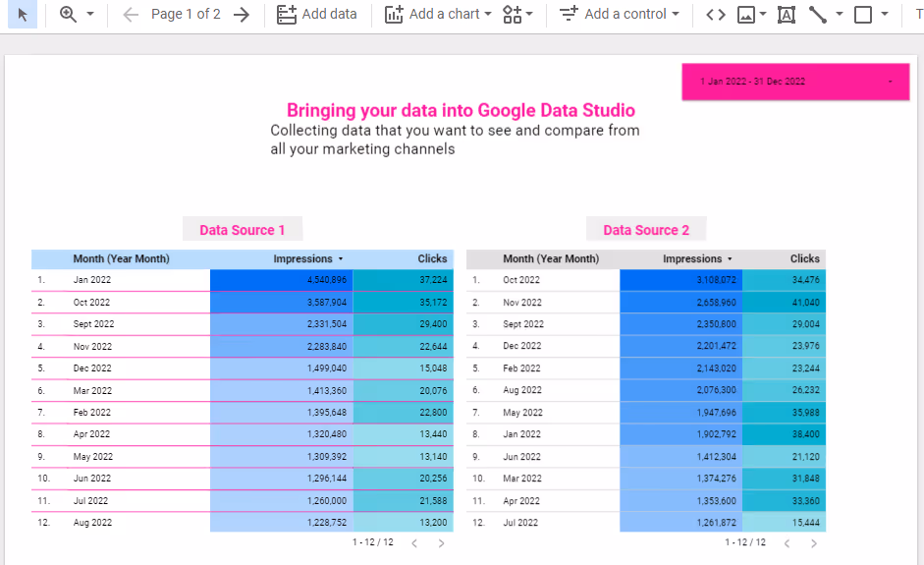924x565 pixels.
Task: Click Month (Year Month) header in Data Source 1
Action: coord(121,258)
